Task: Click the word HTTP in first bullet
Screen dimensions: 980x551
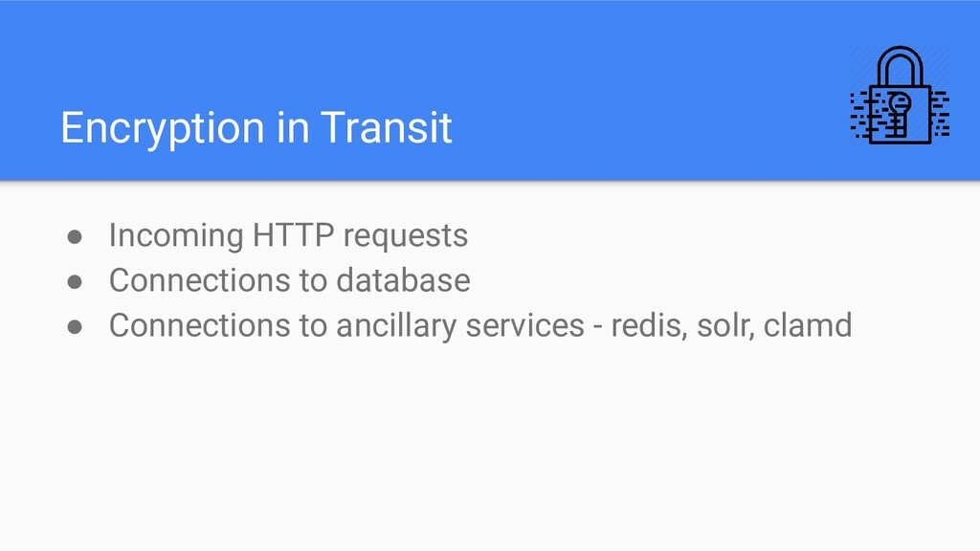Action: pyautogui.click(x=293, y=235)
